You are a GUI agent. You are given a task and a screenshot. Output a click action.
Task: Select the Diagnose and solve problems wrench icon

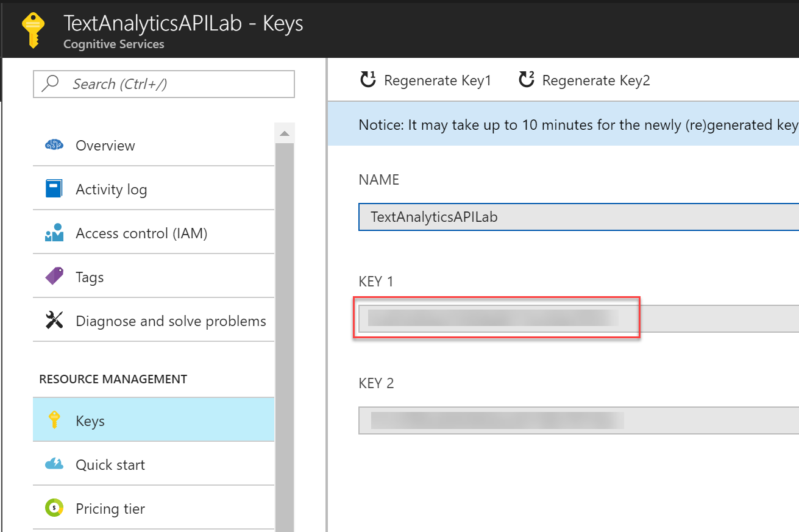(x=55, y=320)
